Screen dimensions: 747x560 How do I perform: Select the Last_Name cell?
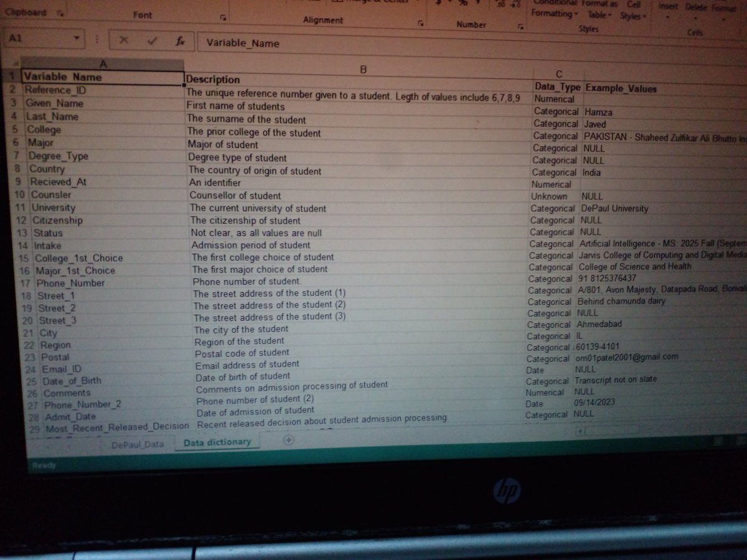[105, 116]
